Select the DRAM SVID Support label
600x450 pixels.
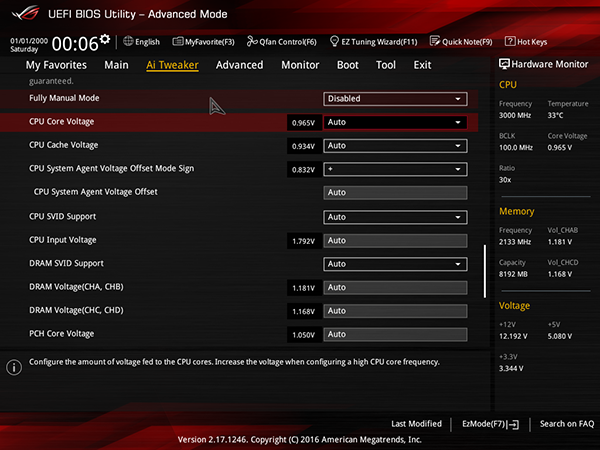(x=66, y=263)
